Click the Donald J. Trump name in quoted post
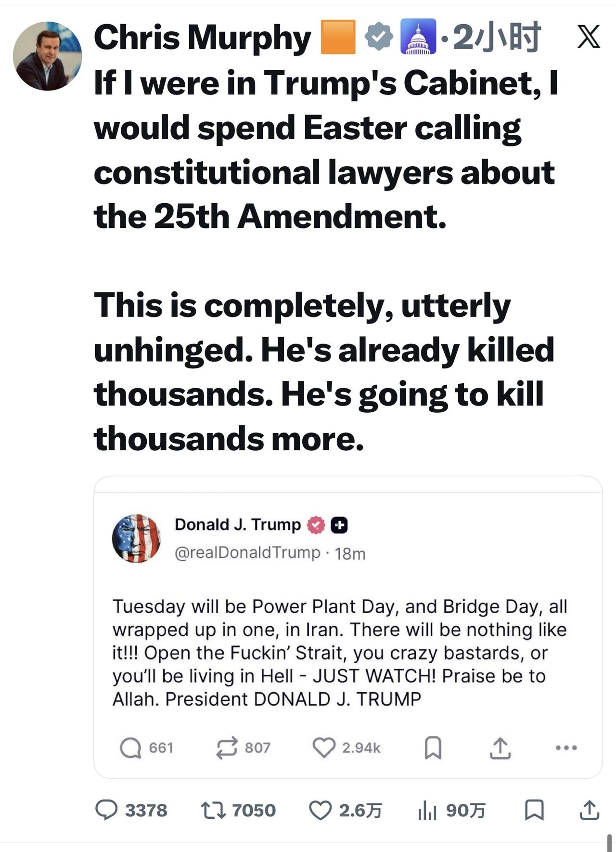Image resolution: width=616 pixels, height=852 pixels. tap(237, 524)
